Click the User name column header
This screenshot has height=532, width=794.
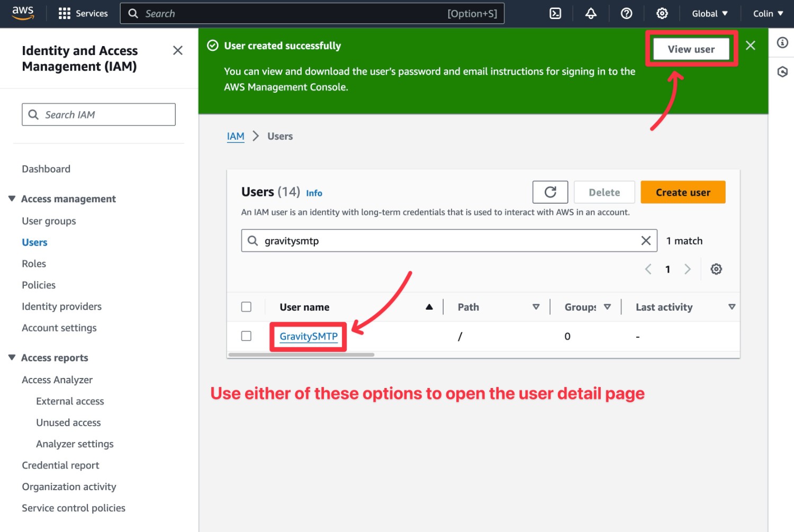pyautogui.click(x=304, y=307)
